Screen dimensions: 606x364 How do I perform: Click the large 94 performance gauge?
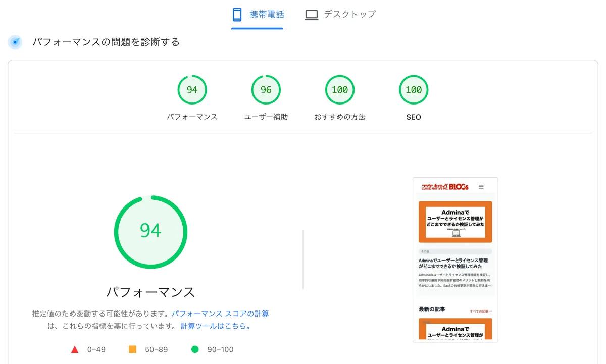pyautogui.click(x=150, y=232)
